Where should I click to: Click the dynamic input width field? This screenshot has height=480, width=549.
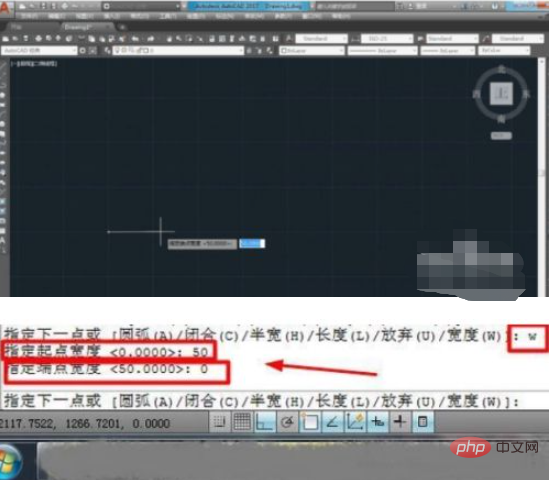pos(252,243)
